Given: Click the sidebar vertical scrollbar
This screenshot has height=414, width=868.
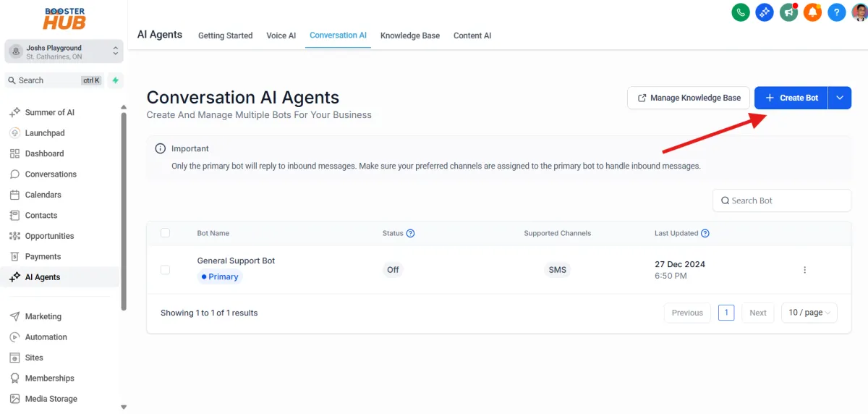Looking at the screenshot, I should click(124, 210).
